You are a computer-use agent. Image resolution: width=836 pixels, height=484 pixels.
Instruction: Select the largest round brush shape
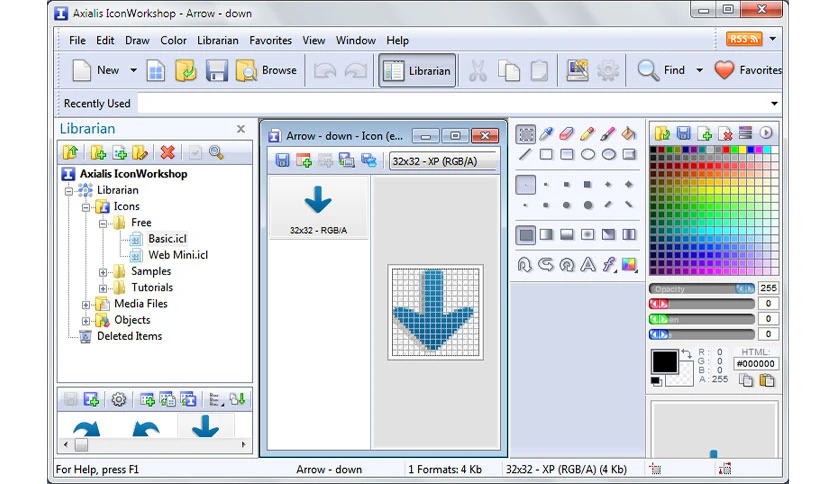click(588, 205)
